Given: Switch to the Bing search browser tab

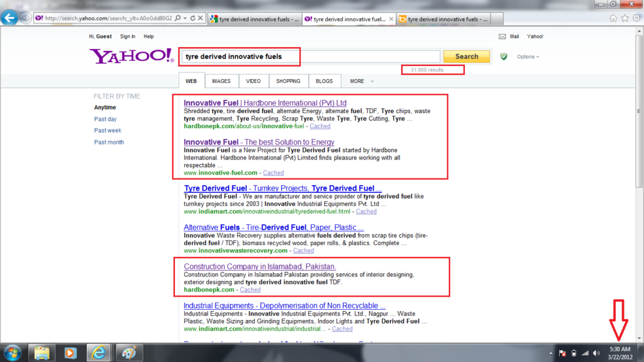Looking at the screenshot, I should point(443,19).
